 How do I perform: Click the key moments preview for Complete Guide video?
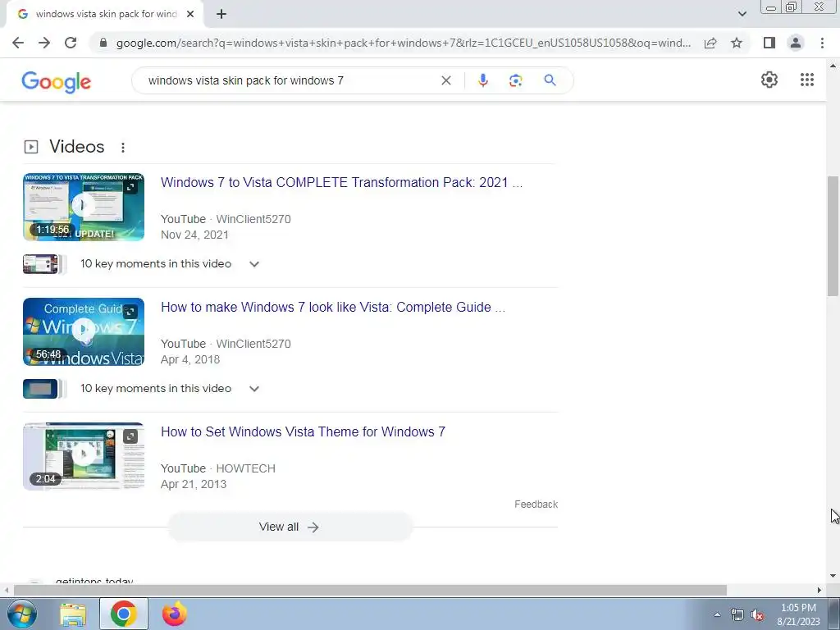click(x=44, y=389)
